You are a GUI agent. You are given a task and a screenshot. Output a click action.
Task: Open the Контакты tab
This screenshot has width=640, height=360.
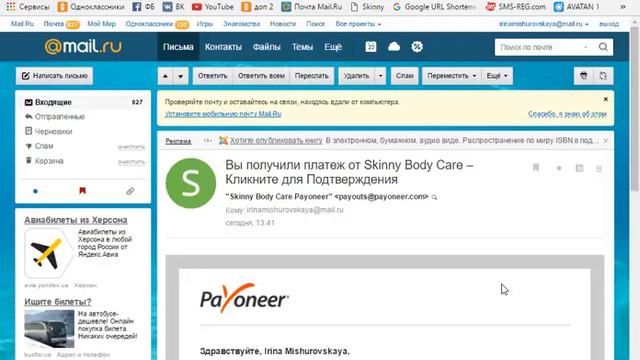223,47
